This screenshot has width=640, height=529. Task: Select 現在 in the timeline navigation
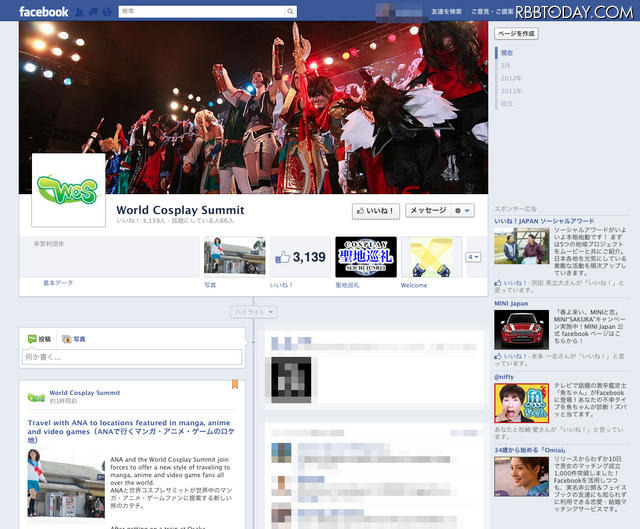(x=507, y=52)
